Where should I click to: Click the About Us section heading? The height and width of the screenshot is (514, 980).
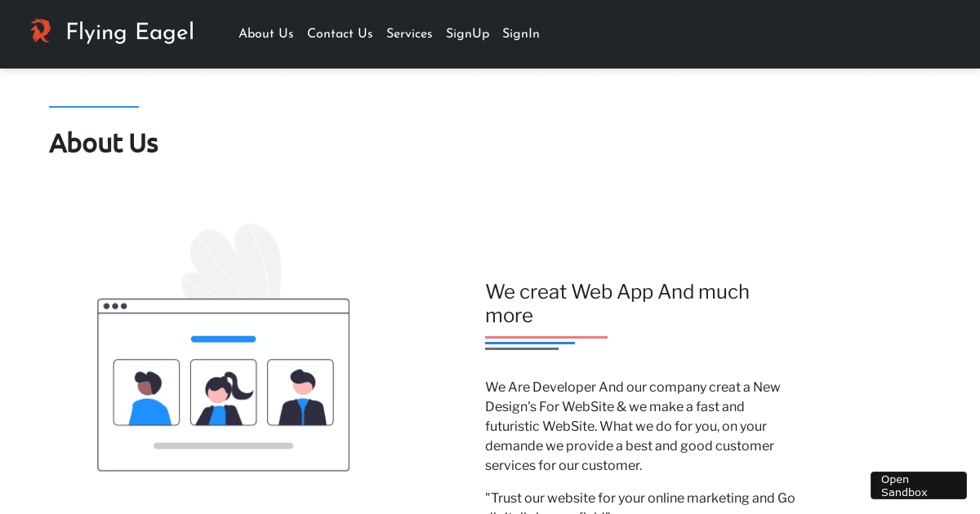pyautogui.click(x=104, y=143)
